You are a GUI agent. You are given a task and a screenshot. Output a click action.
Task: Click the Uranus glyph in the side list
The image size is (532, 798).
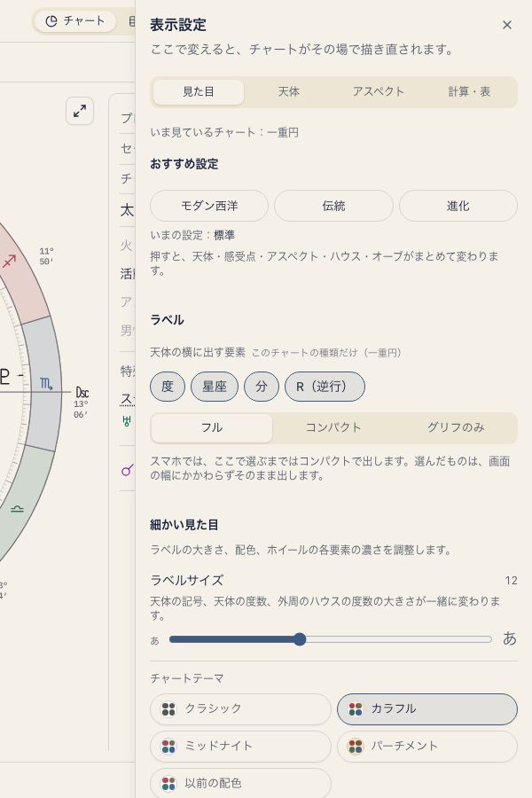click(127, 421)
